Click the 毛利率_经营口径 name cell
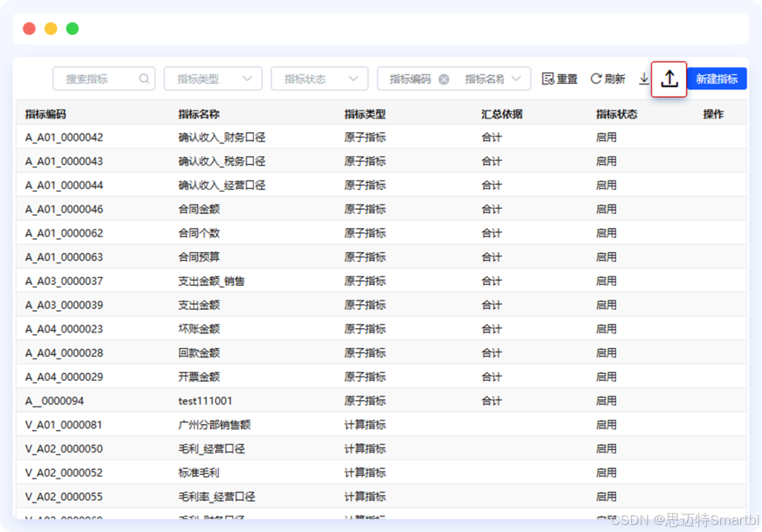Viewport: 762px width, 532px height. [x=217, y=497]
